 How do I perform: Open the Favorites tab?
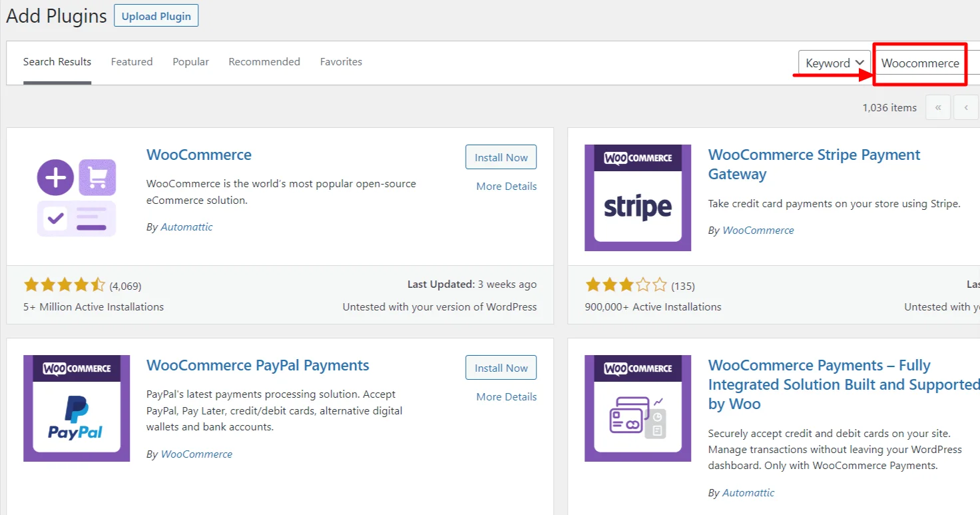coord(341,62)
